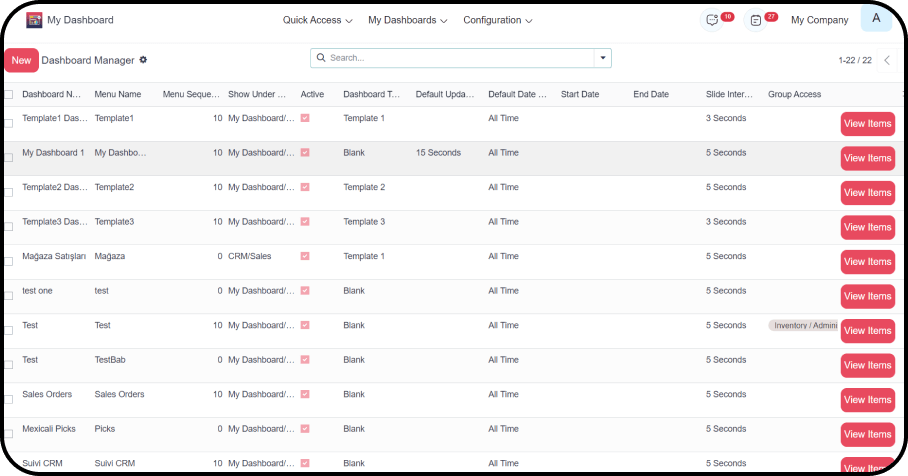
Task: Click View Items for My Dashboard 1
Action: click(867, 158)
